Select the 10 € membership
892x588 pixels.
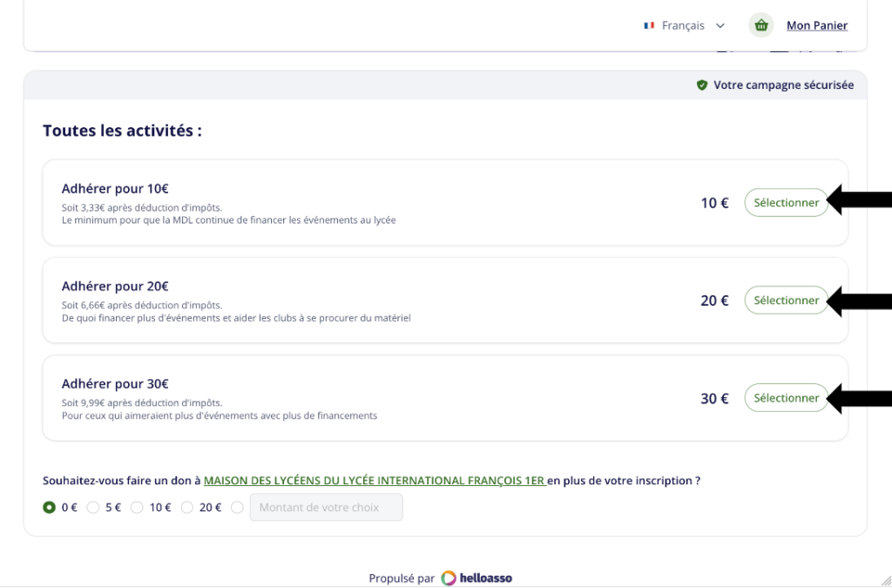[x=787, y=203]
